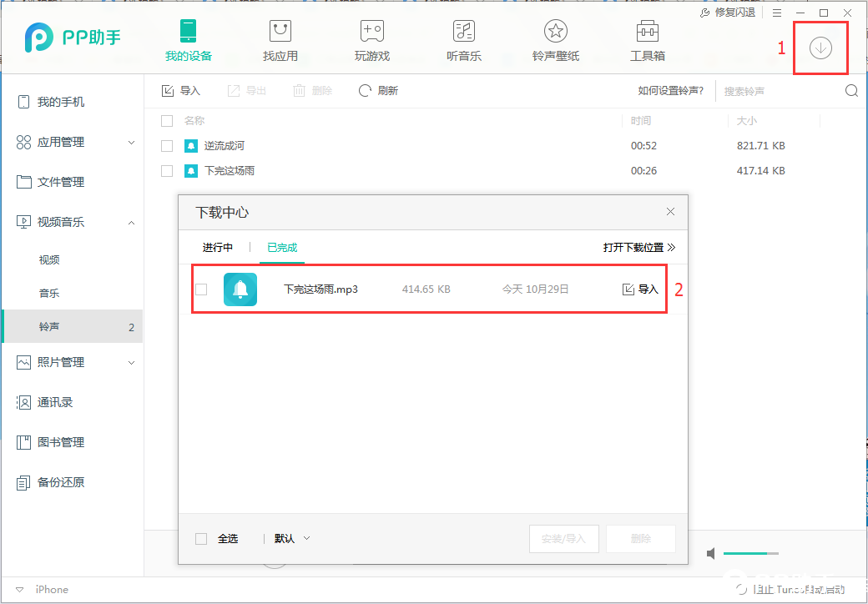
Task: Click 414.65 KB file size text
Action: pos(426,289)
